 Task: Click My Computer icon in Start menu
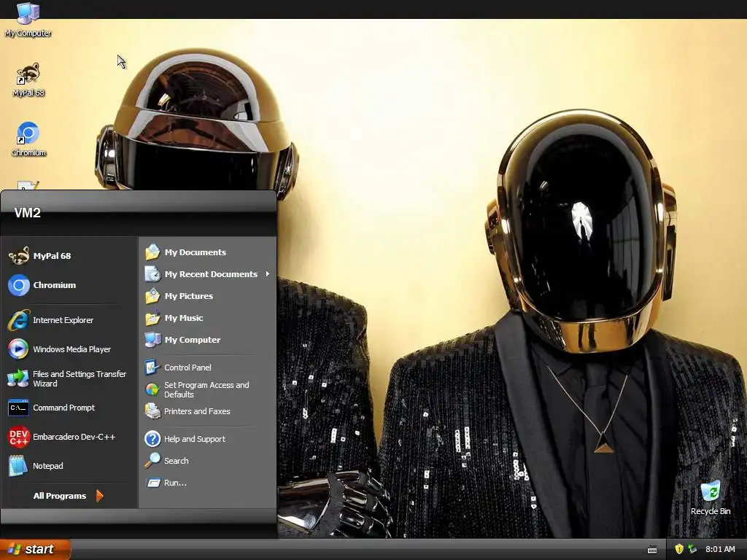coord(152,340)
